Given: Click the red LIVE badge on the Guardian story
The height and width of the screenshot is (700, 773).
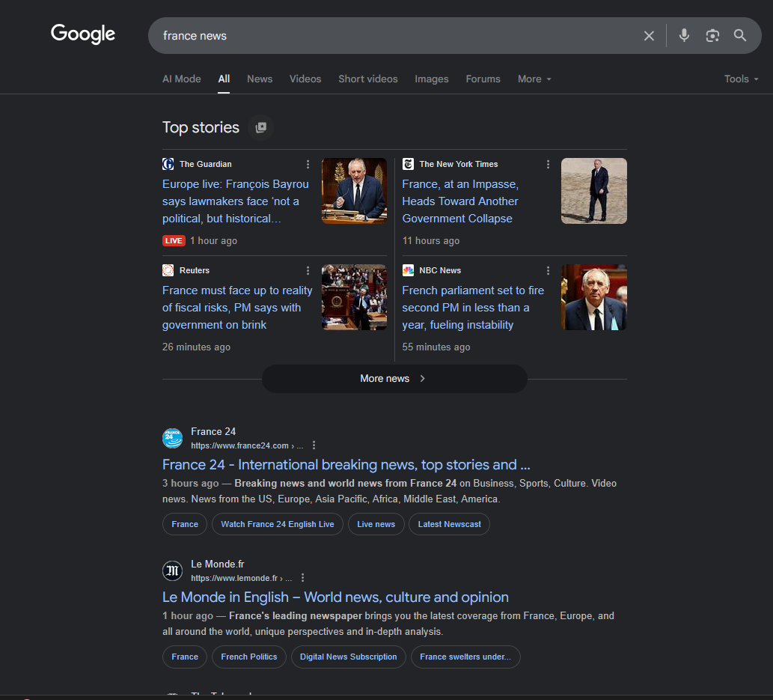Looking at the screenshot, I should [x=174, y=241].
